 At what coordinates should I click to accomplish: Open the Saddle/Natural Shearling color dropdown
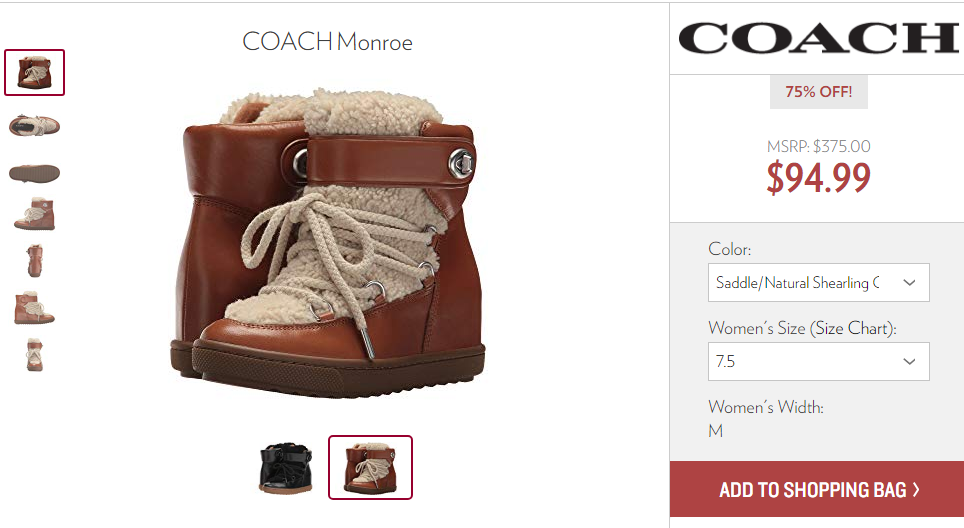coord(818,283)
